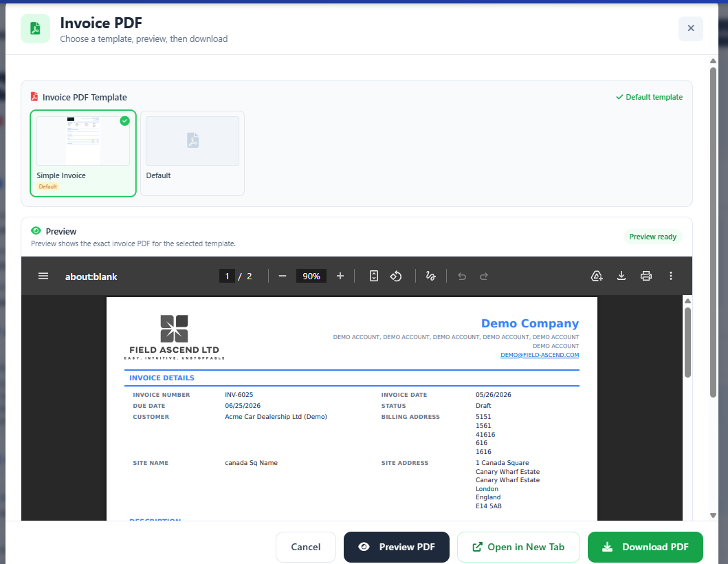Click the fit to page icon
728x564 pixels.
click(x=374, y=276)
